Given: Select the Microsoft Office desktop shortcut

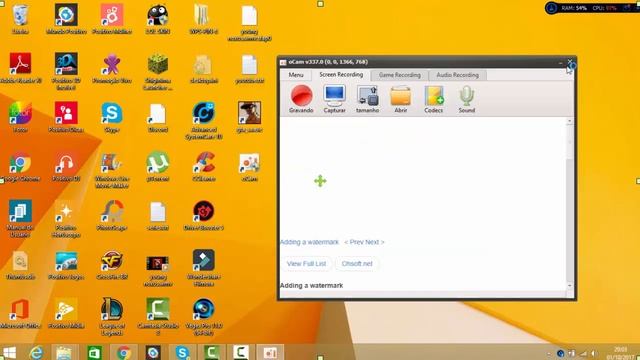Looking at the screenshot, I should pos(20,313).
